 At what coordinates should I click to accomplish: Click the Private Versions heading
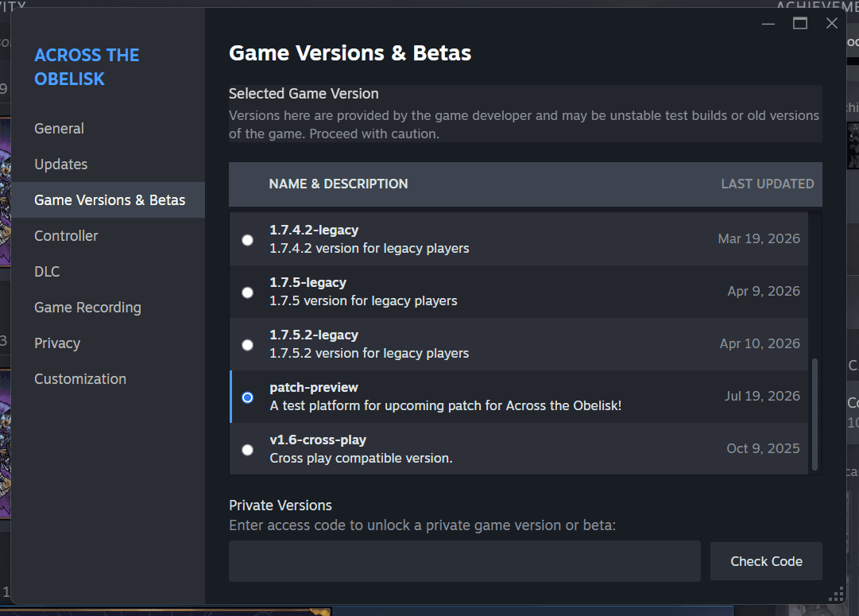(281, 506)
